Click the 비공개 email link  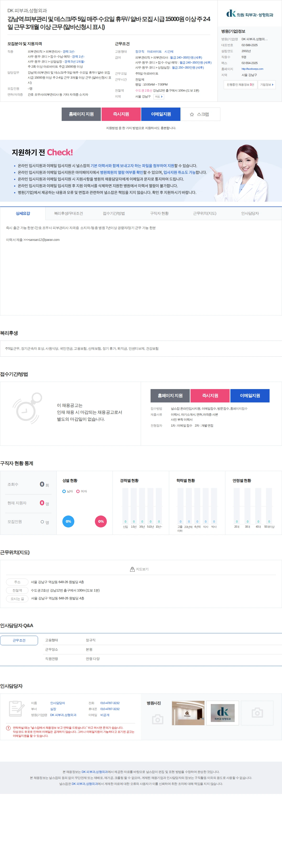tap(105, 715)
